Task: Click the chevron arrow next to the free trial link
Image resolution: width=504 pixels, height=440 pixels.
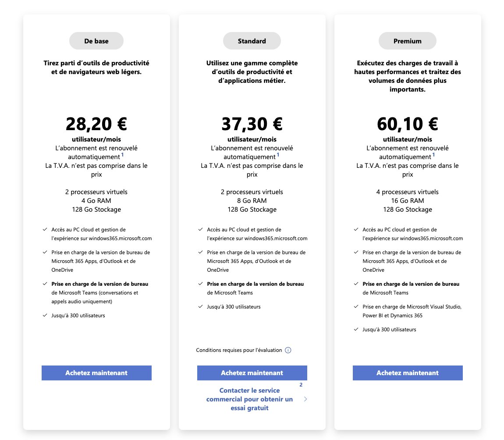Action: point(306,399)
